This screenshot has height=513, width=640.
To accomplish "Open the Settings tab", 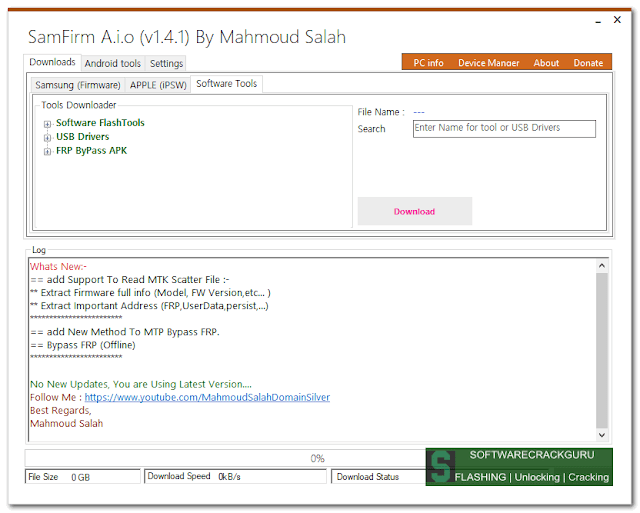I will (166, 64).
